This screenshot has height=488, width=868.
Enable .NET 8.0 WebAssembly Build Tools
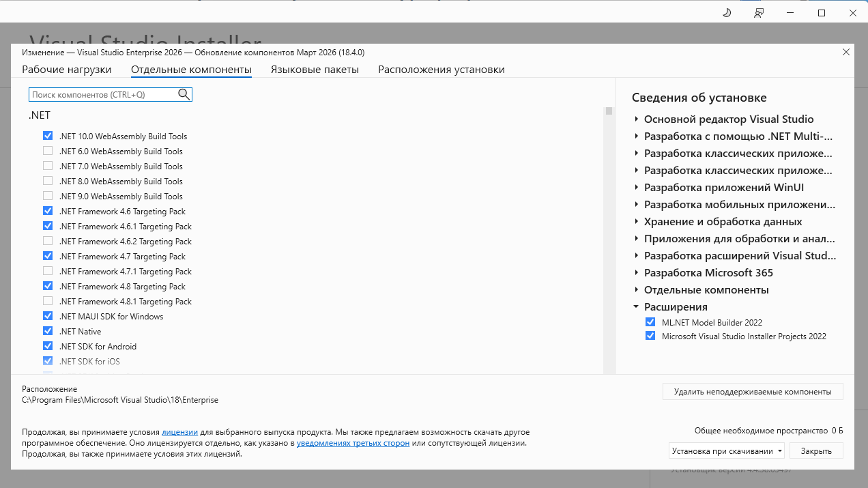pos(48,181)
